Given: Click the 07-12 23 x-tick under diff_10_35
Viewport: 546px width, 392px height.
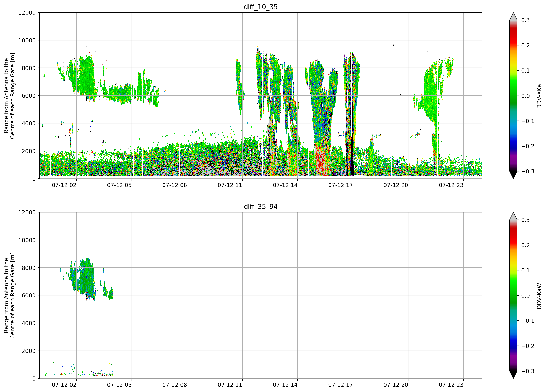Looking at the screenshot, I should tap(451, 185).
